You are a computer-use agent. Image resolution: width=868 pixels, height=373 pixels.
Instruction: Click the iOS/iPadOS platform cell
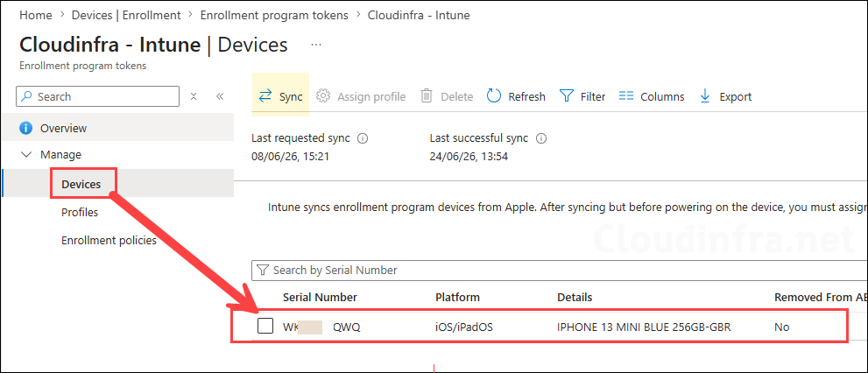tap(464, 327)
